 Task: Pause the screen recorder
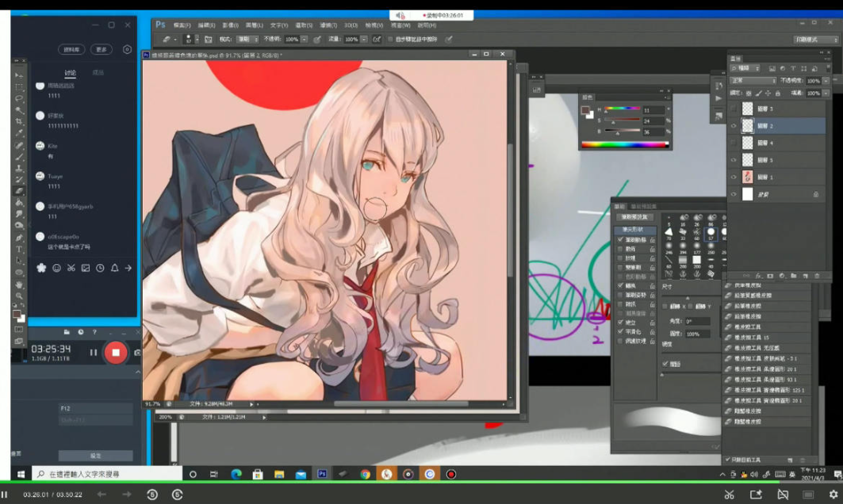tap(93, 353)
